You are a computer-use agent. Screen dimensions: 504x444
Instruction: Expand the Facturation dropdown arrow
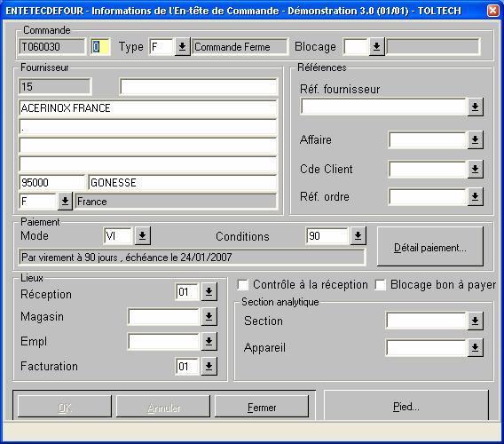pos(209,366)
